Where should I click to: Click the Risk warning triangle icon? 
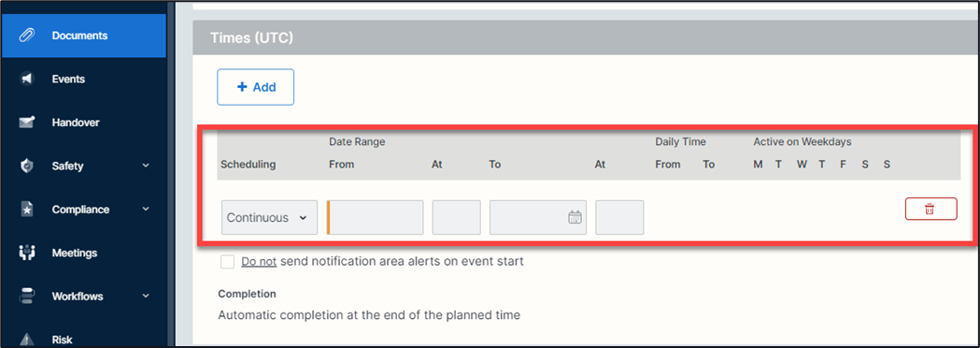(x=27, y=340)
